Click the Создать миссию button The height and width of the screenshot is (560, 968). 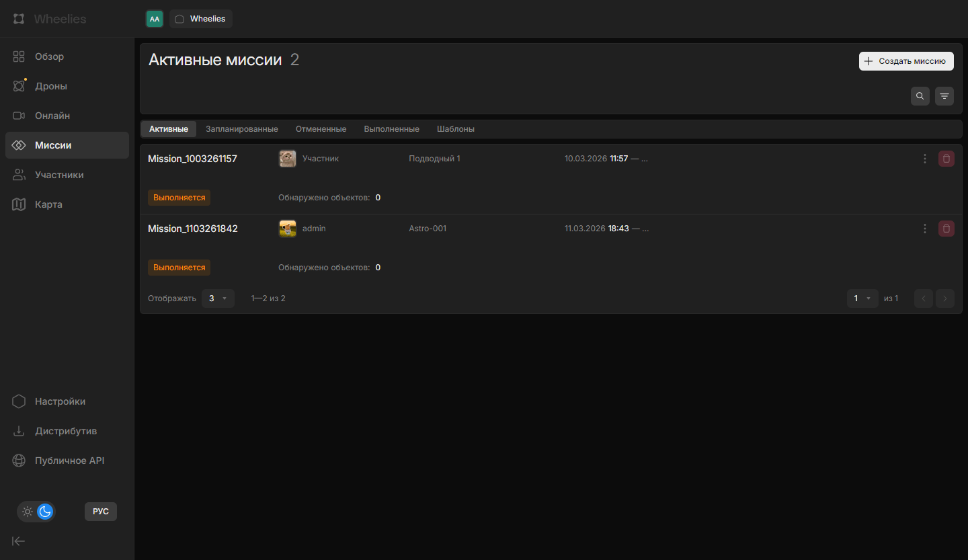(905, 61)
